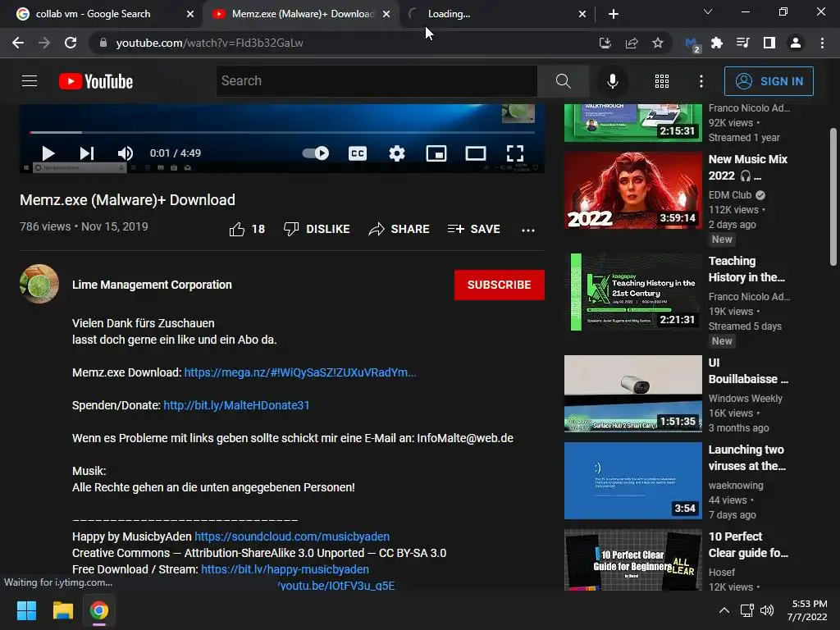840x630 pixels.
Task: Open Launching two viruses video thumbnail
Action: (632, 481)
